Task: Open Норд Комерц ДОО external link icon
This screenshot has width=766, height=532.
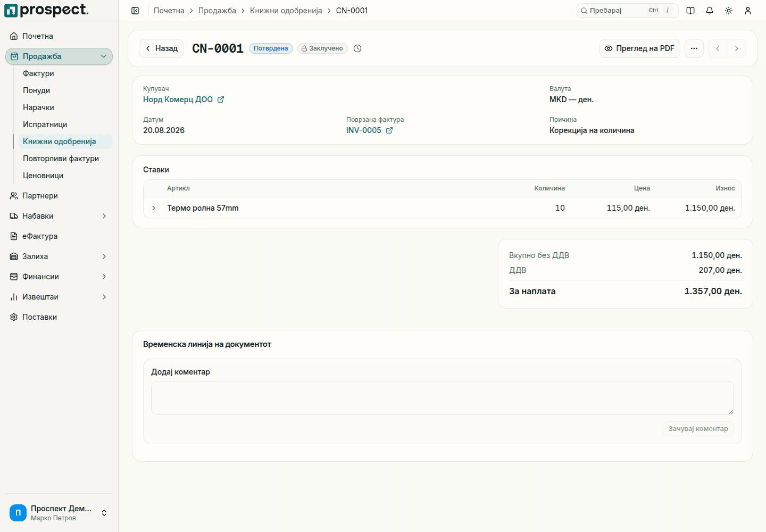Action: tap(221, 99)
